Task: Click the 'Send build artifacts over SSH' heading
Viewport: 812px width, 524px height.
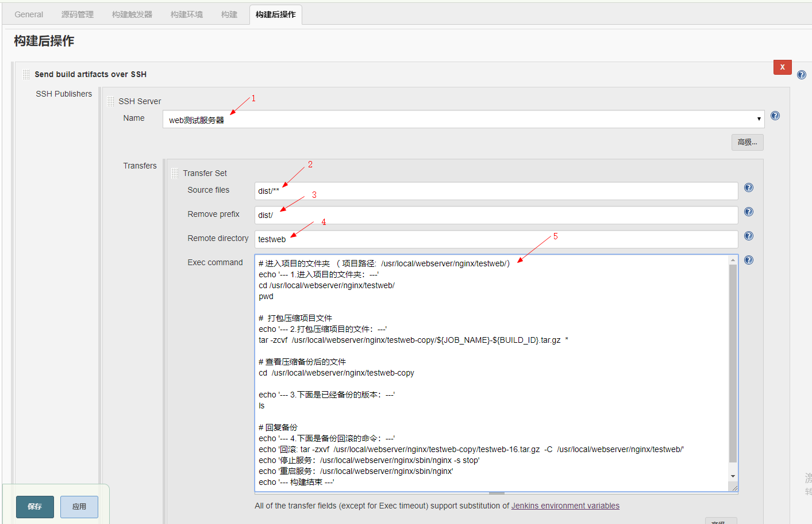Action: 90,74
